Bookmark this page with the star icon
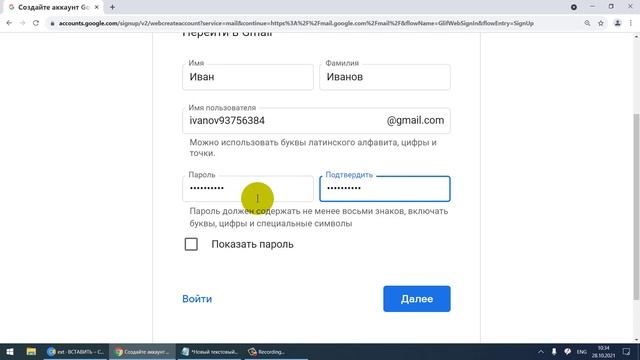Viewport: 640px width, 360px height. pyautogui.click(x=601, y=23)
